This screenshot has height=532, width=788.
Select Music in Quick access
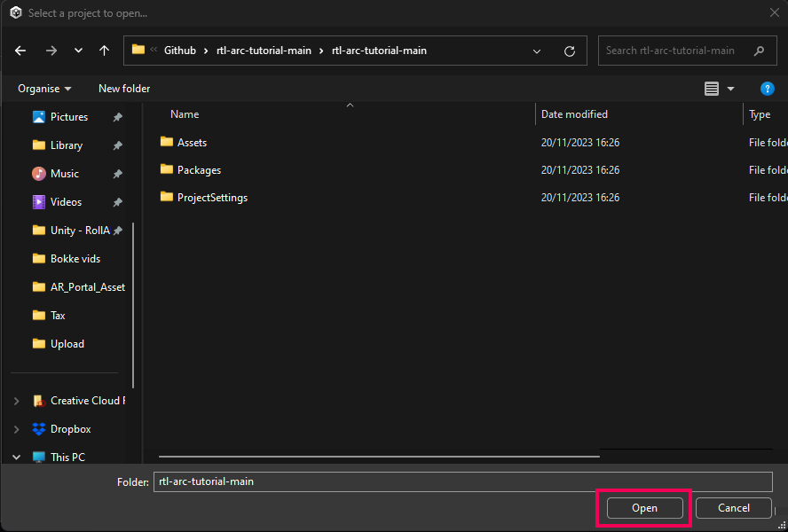click(64, 174)
